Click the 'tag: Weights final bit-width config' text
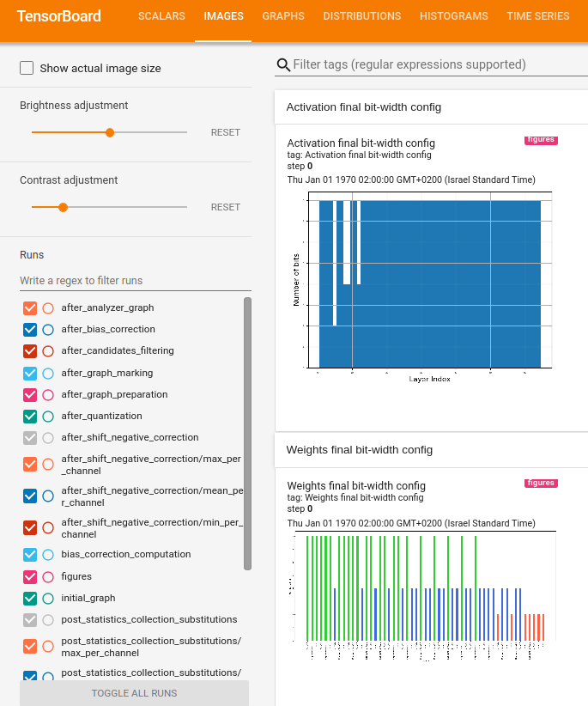 [x=355, y=497]
